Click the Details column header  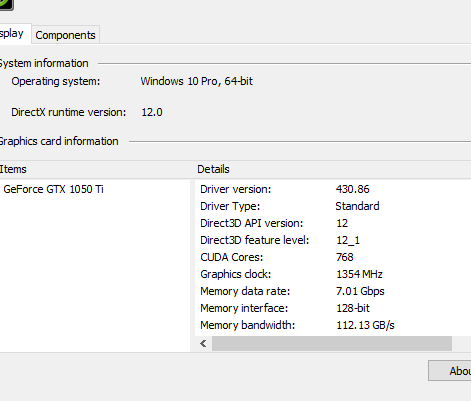click(333, 169)
